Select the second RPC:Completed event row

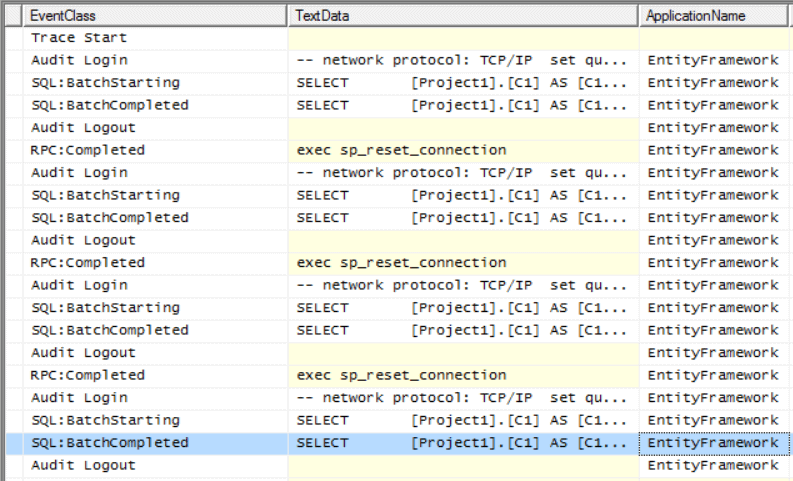point(397,263)
